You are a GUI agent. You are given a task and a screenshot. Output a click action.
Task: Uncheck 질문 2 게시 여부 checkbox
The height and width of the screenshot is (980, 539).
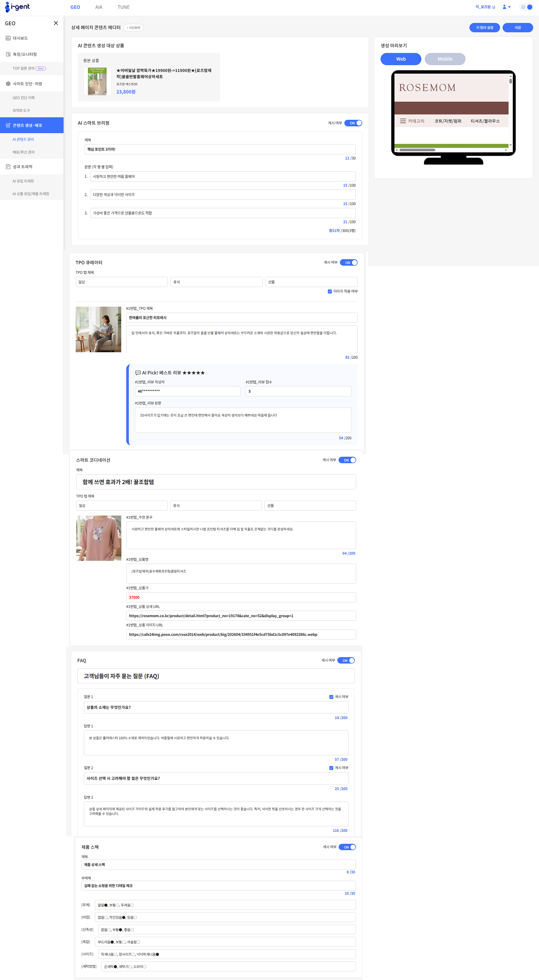(331, 768)
